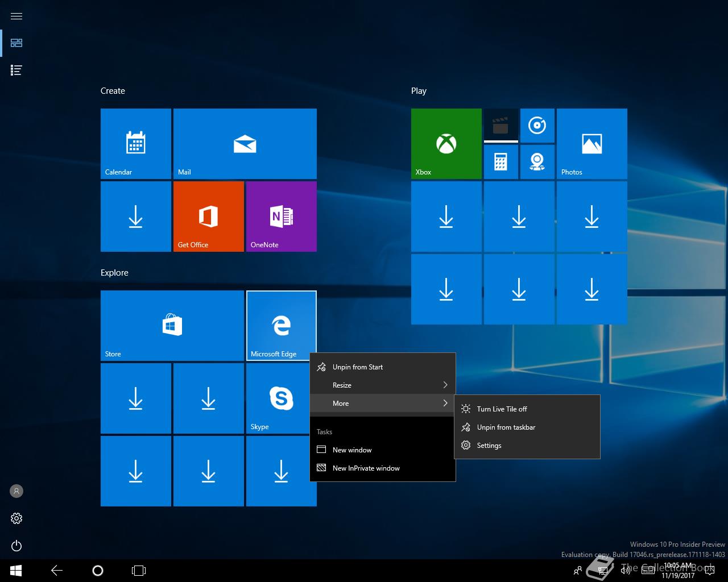The image size is (728, 582).
Task: Open the Power options icon
Action: pyautogui.click(x=16, y=546)
